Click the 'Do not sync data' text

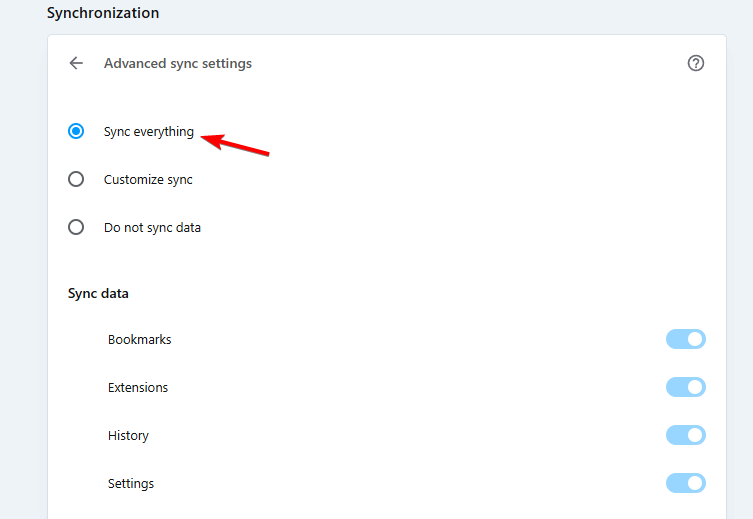152,227
